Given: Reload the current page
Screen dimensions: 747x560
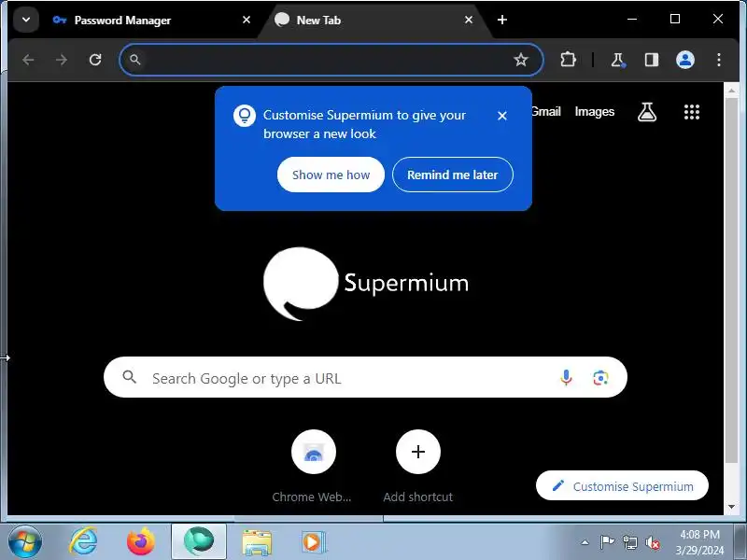Looking at the screenshot, I should point(95,60).
